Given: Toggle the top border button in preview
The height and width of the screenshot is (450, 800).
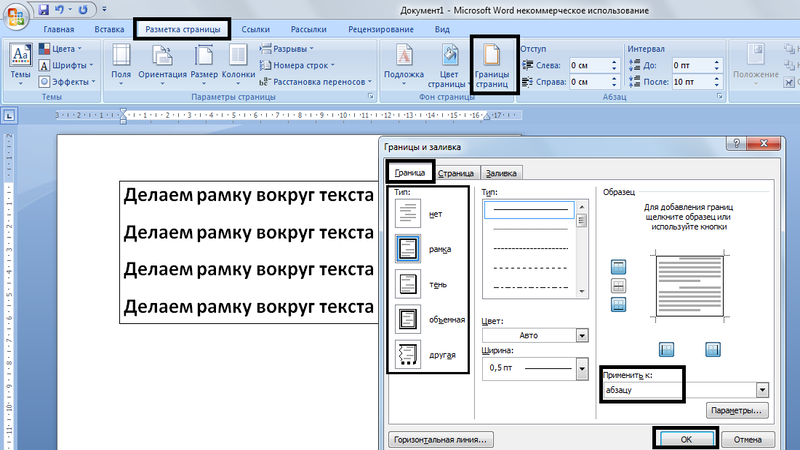Looking at the screenshot, I should [x=618, y=267].
